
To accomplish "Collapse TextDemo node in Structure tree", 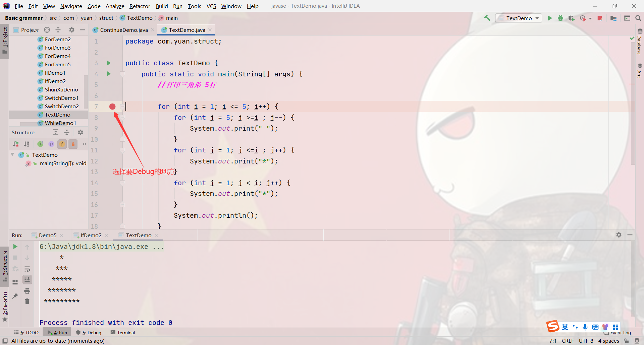I will 12,155.
